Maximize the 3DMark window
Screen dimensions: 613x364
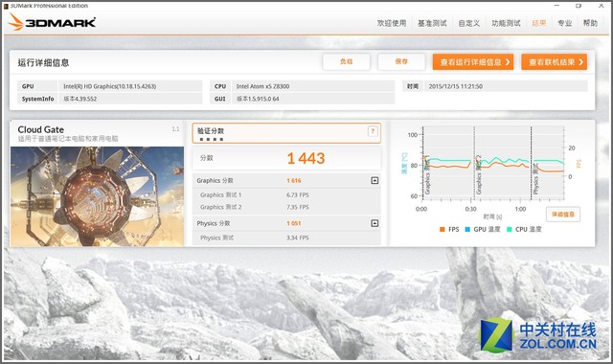click(x=579, y=6)
